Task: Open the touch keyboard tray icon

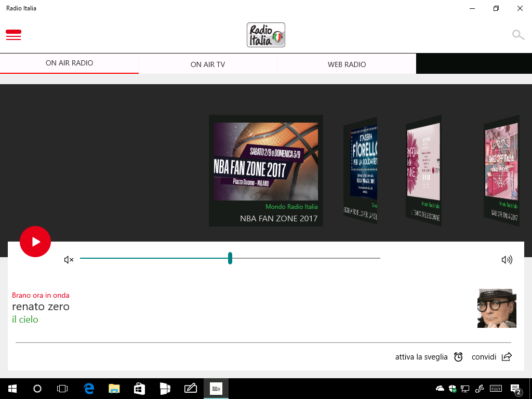Action: pos(496,389)
